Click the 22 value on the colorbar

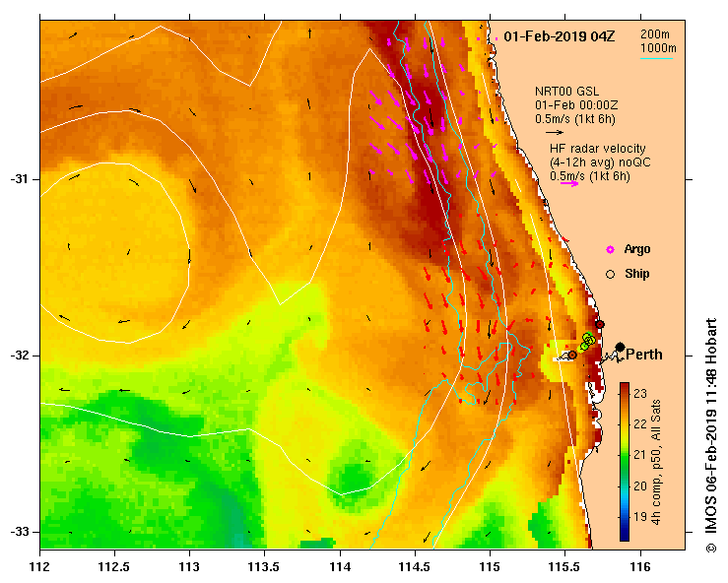pos(640,424)
